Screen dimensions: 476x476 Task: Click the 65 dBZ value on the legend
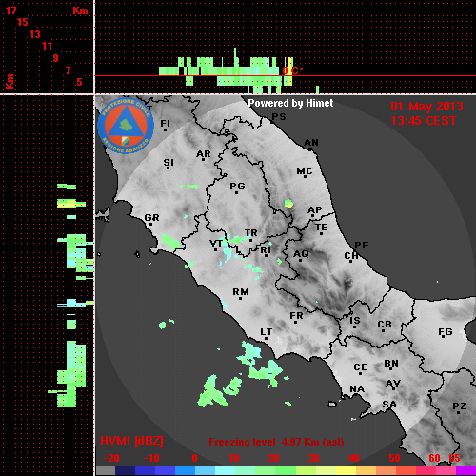pos(454,458)
